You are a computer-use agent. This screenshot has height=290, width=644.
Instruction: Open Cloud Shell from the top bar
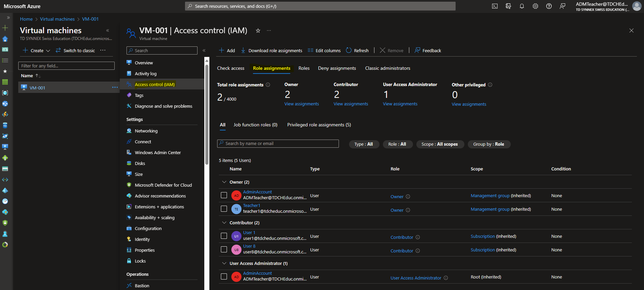click(495, 6)
